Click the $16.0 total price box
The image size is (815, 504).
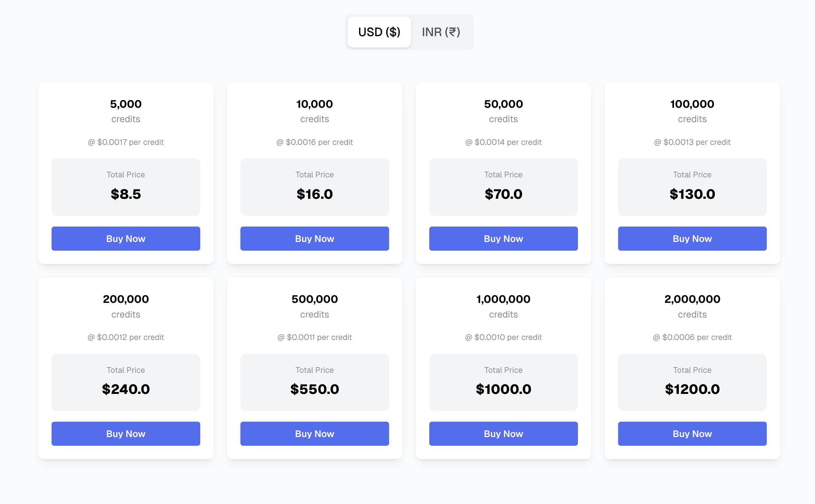(314, 187)
